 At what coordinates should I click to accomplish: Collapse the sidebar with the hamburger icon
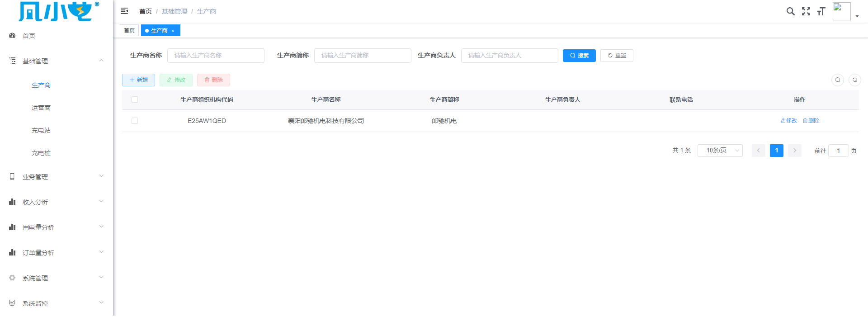[x=124, y=11]
